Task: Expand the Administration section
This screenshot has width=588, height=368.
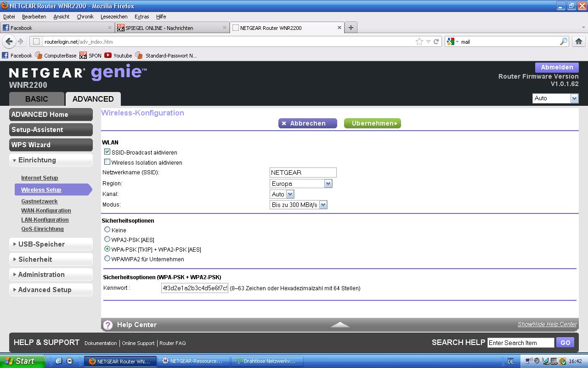Action: point(51,275)
